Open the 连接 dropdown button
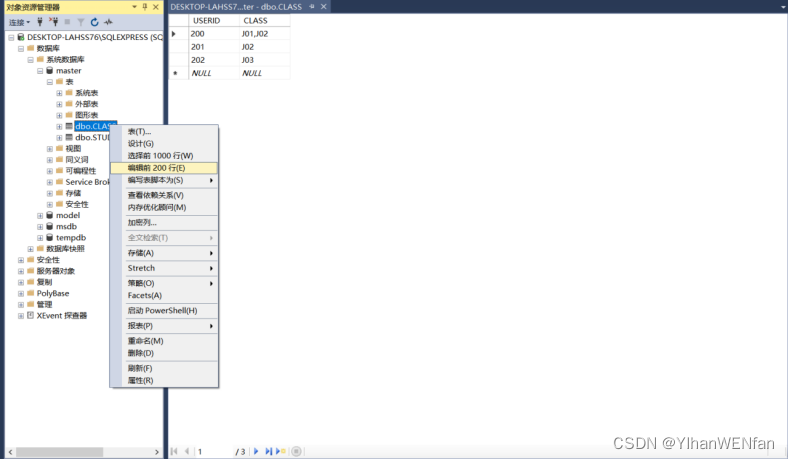This screenshot has width=789, height=459. [19, 22]
